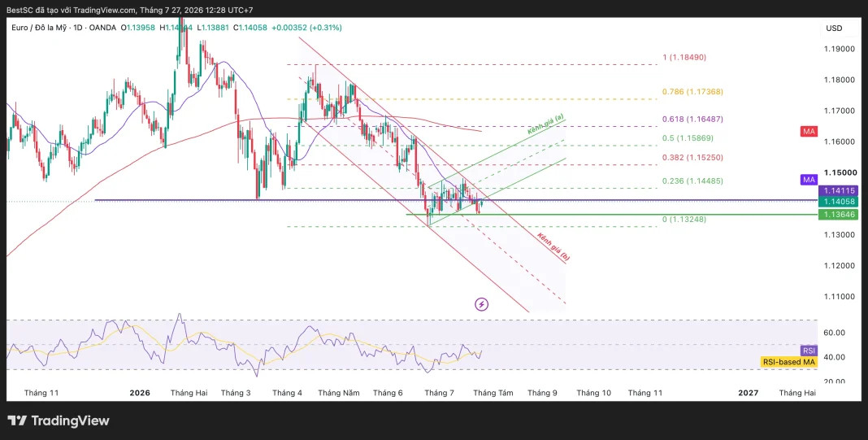Click the BestSC TradingView.com header caption

tap(130, 10)
